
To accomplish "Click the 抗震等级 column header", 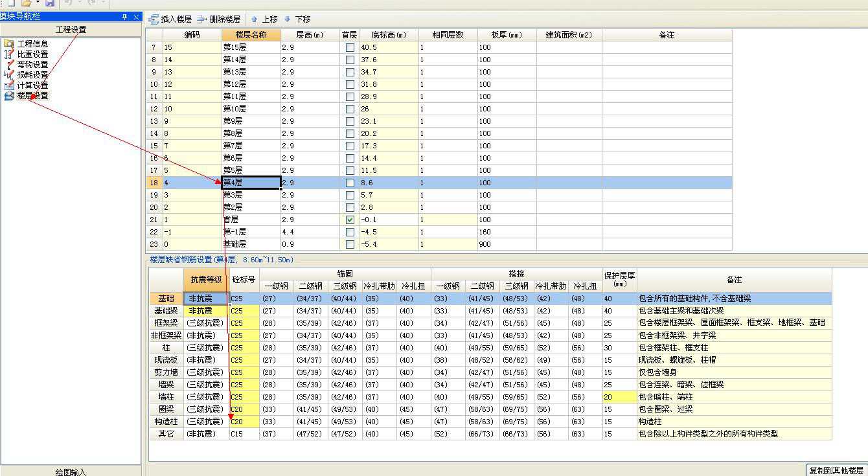I will click(x=206, y=280).
